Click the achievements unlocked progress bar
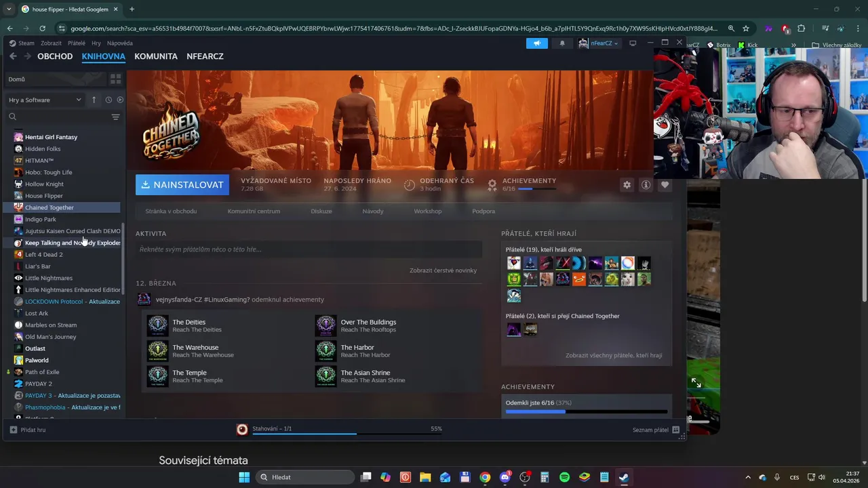Screen dimensions: 868x488 pyautogui.click(x=587, y=411)
